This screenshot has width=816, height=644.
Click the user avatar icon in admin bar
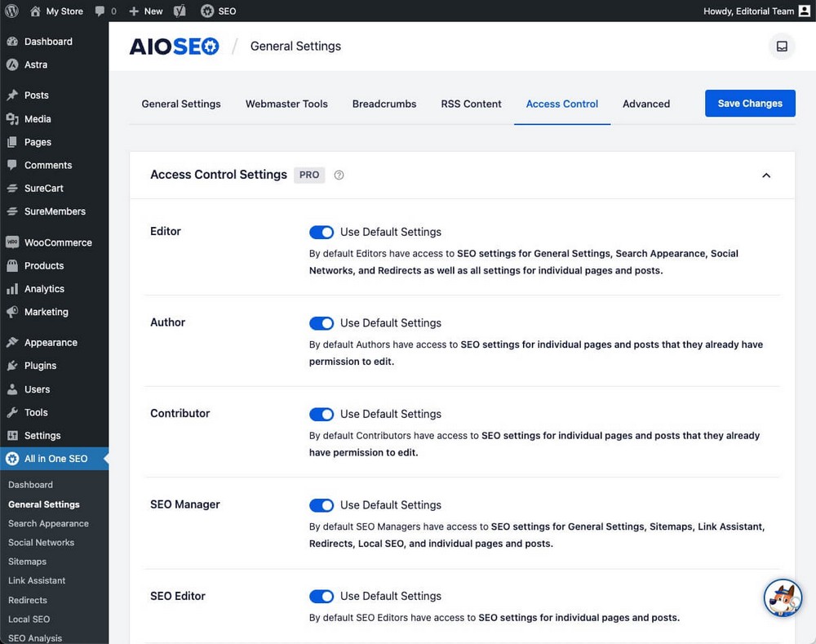coord(805,11)
